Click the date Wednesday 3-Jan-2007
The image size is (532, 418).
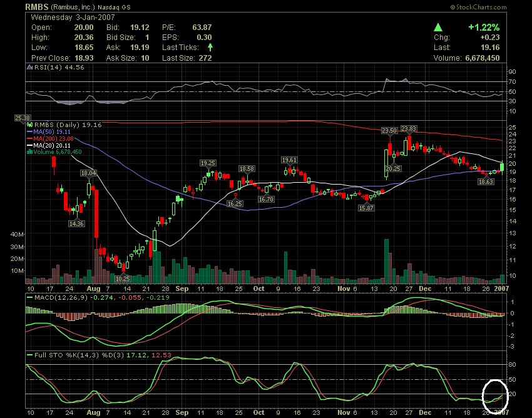[x=73, y=18]
